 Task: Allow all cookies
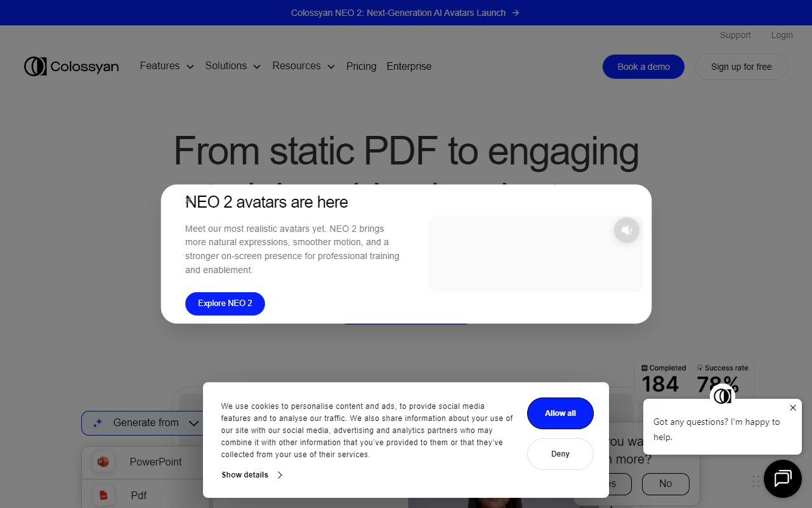[560, 413]
